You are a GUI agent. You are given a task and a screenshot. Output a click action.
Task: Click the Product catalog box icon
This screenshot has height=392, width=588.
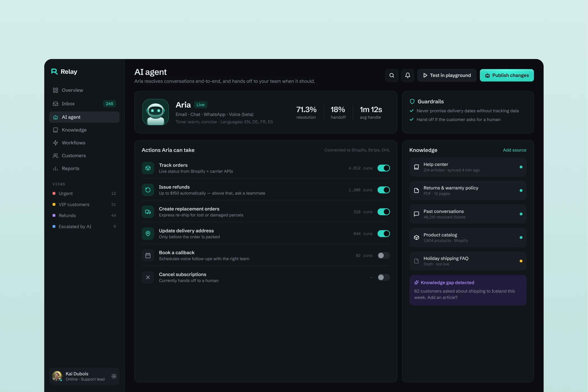[x=417, y=237]
